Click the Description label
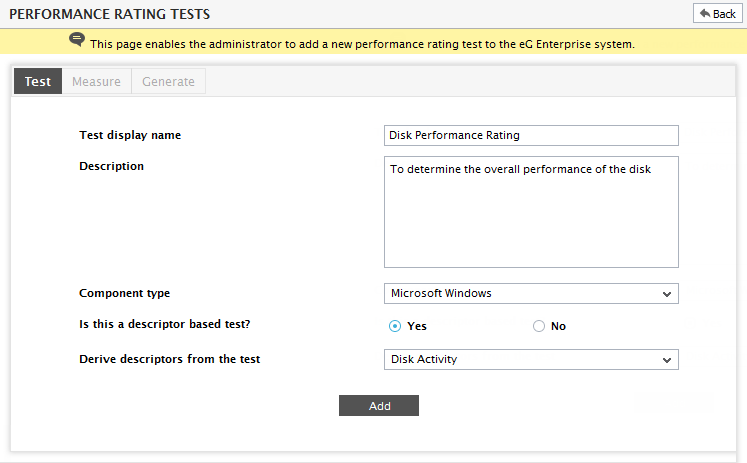 pyautogui.click(x=111, y=166)
